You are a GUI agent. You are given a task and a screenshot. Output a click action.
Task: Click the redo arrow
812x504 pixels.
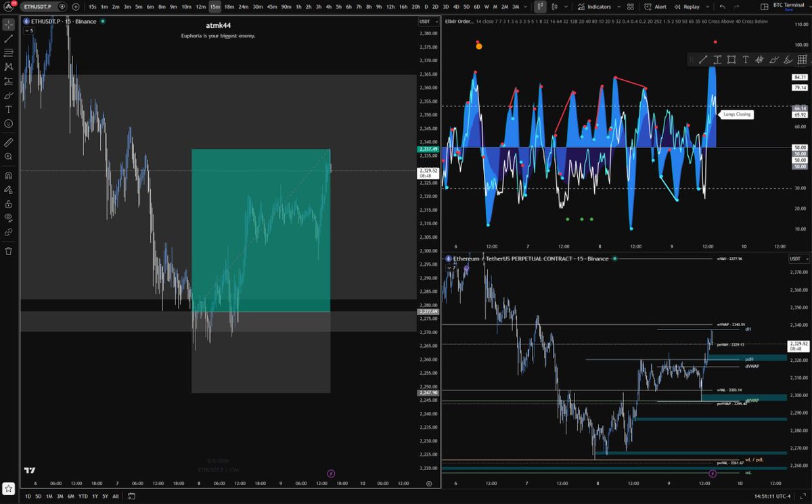[738, 7]
